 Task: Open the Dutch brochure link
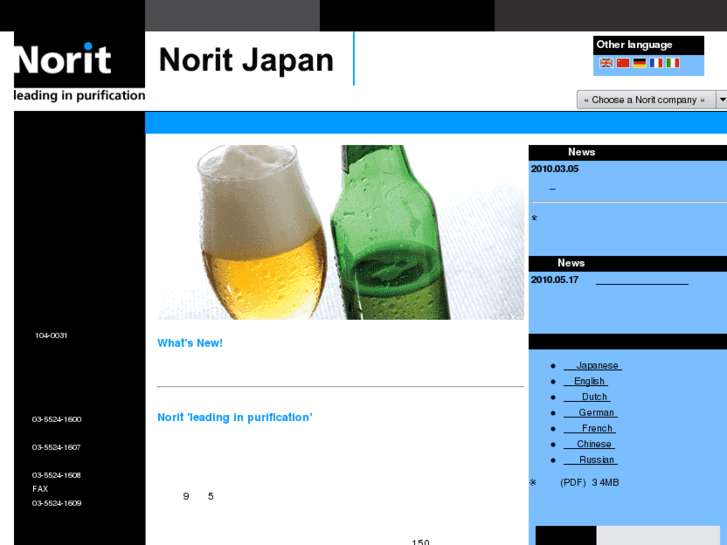587,397
